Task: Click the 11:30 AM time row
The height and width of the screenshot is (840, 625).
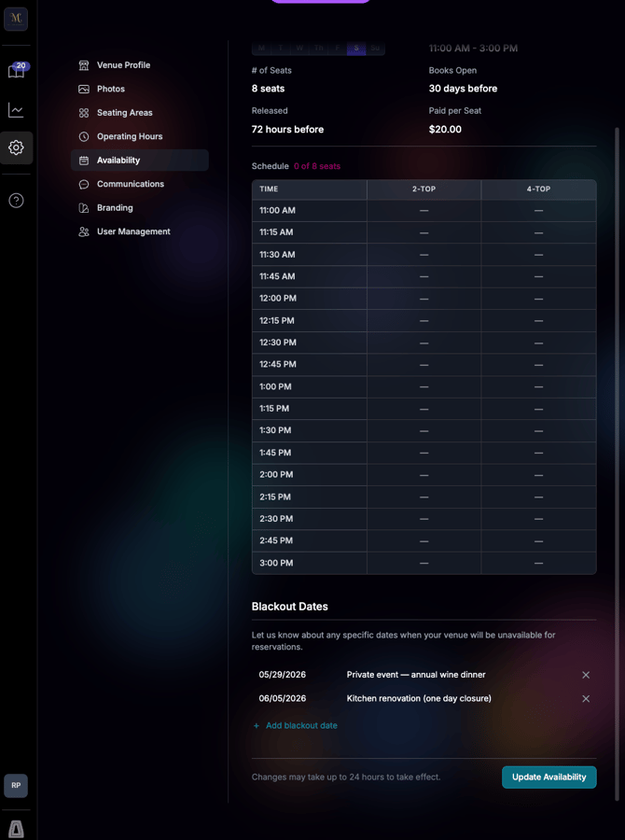Action: tap(424, 255)
